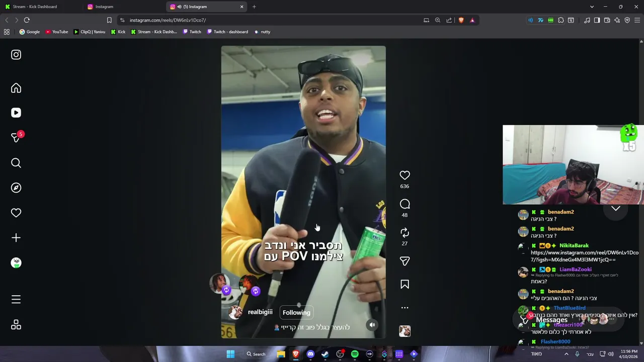Open the music note playlist icon
The image size is (644, 362).
point(587,20)
